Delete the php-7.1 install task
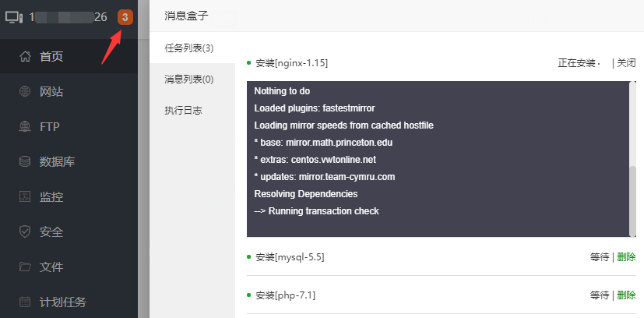The image size is (644, 318). tap(626, 295)
